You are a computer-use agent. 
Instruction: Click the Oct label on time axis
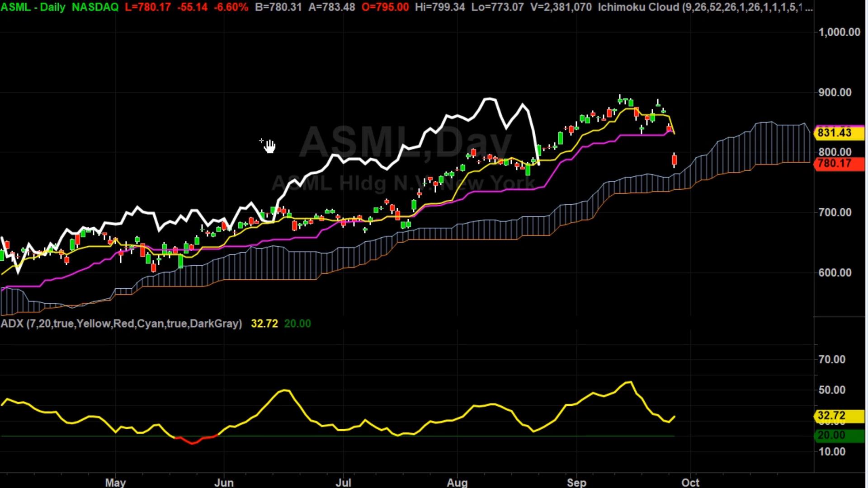[x=690, y=482]
